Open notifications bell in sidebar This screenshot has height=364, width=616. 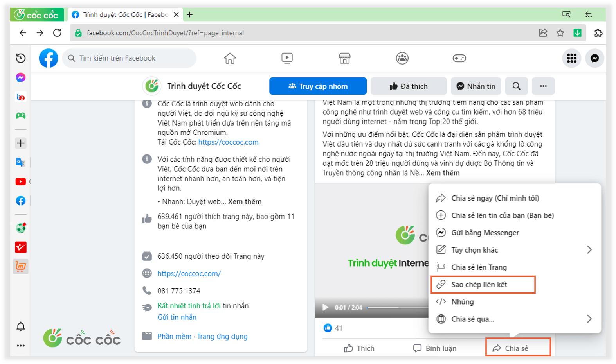click(x=21, y=326)
